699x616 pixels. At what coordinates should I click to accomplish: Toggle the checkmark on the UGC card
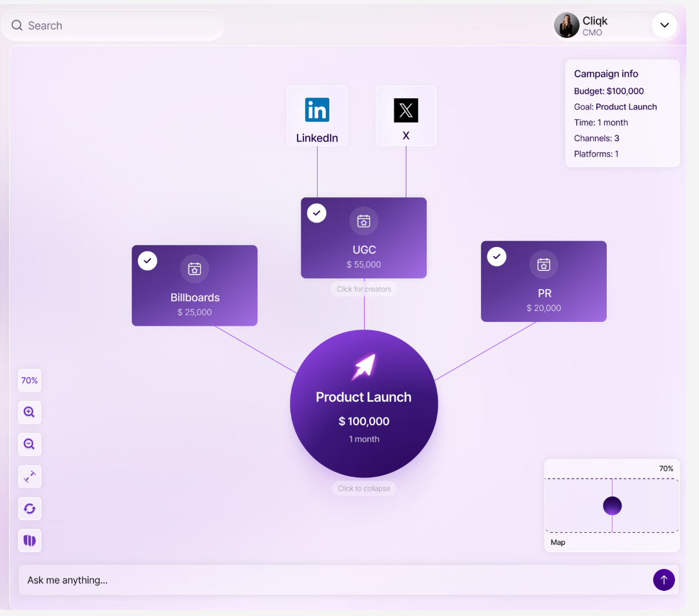(316, 213)
